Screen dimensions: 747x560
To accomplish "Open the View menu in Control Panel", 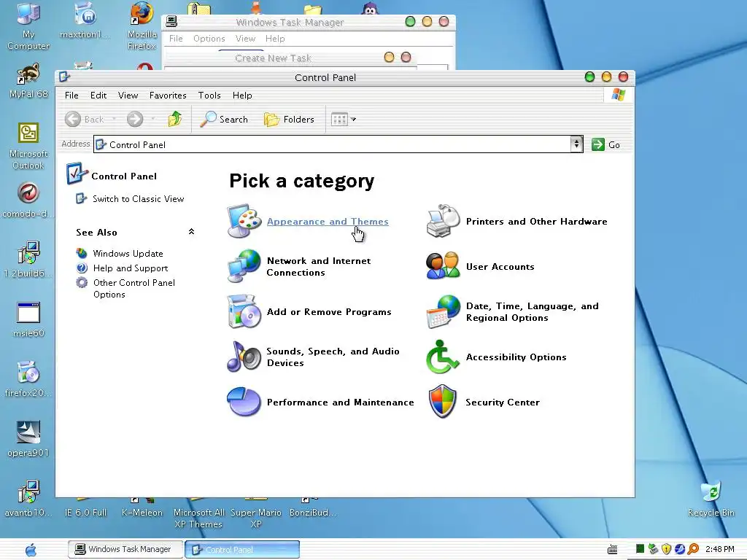I will tap(128, 96).
